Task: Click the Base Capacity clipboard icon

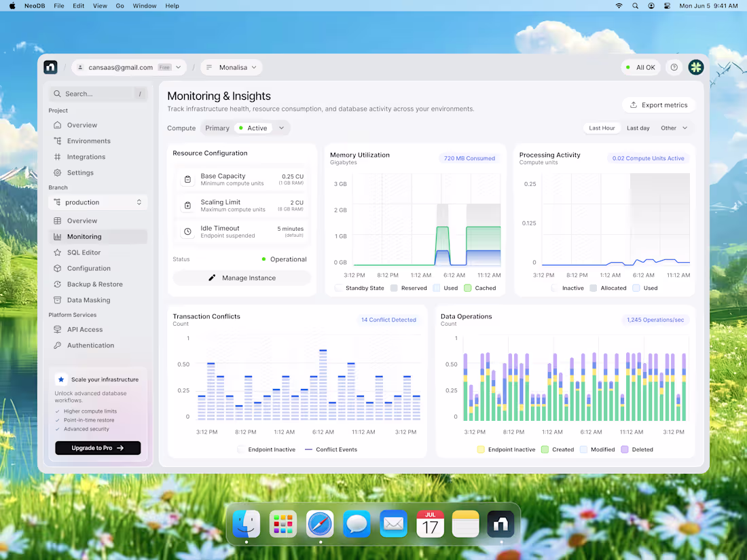Action: (x=187, y=179)
